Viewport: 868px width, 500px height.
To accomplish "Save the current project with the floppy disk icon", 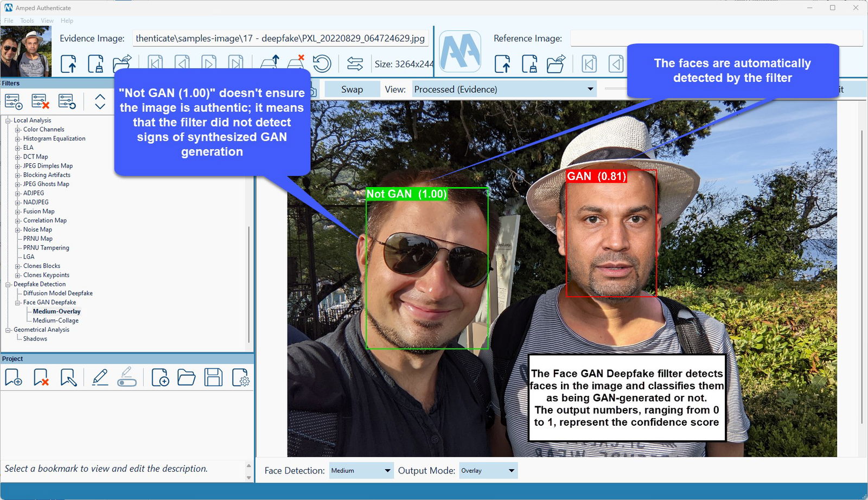I will point(214,377).
